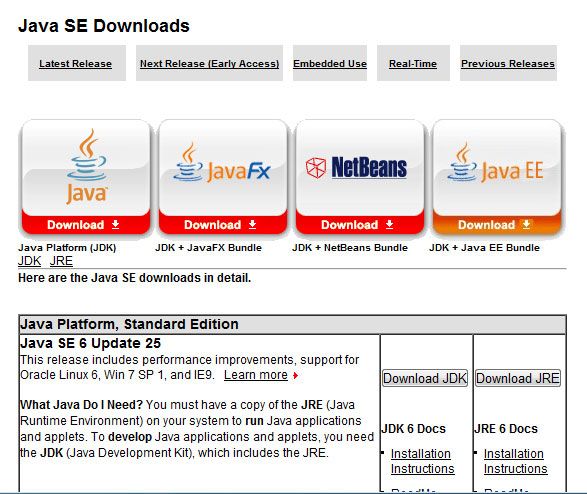This screenshot has height=494, width=587.
Task: Click the NetBeans cube logo
Action: [x=316, y=167]
